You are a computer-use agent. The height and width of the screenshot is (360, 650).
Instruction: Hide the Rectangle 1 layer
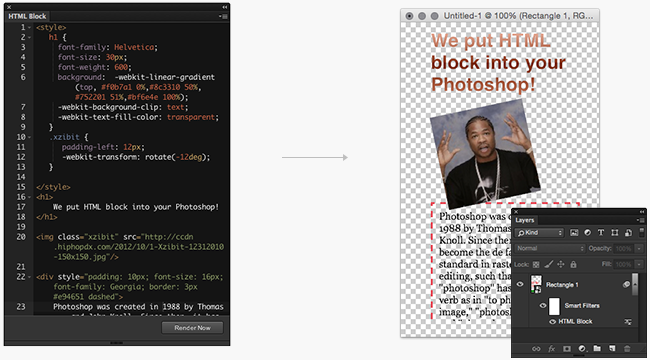click(x=520, y=285)
